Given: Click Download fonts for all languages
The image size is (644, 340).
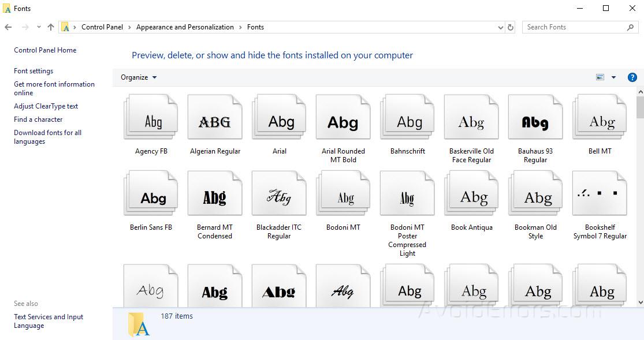Looking at the screenshot, I should click(47, 137).
